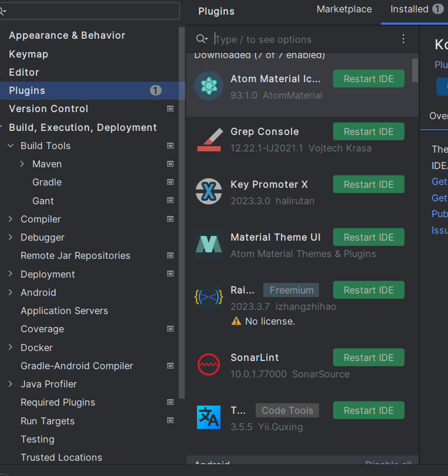This screenshot has width=448, height=476.
Task: Click the SonarLint plugin logo
Action: 209,364
